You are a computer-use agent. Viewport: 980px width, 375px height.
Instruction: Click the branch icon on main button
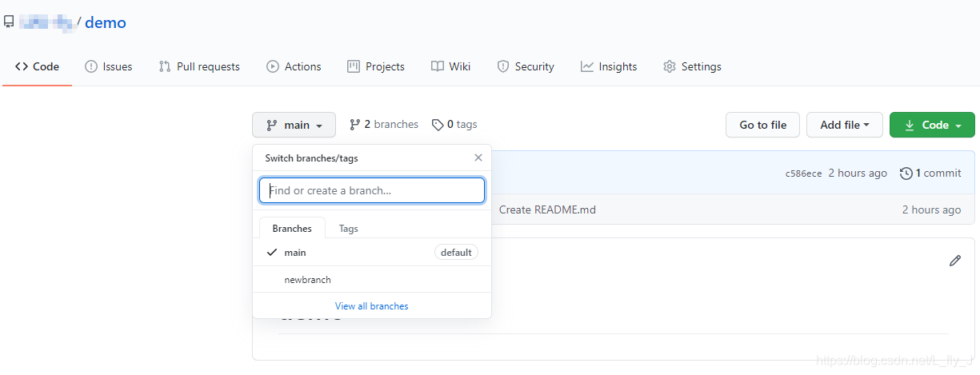click(x=272, y=125)
